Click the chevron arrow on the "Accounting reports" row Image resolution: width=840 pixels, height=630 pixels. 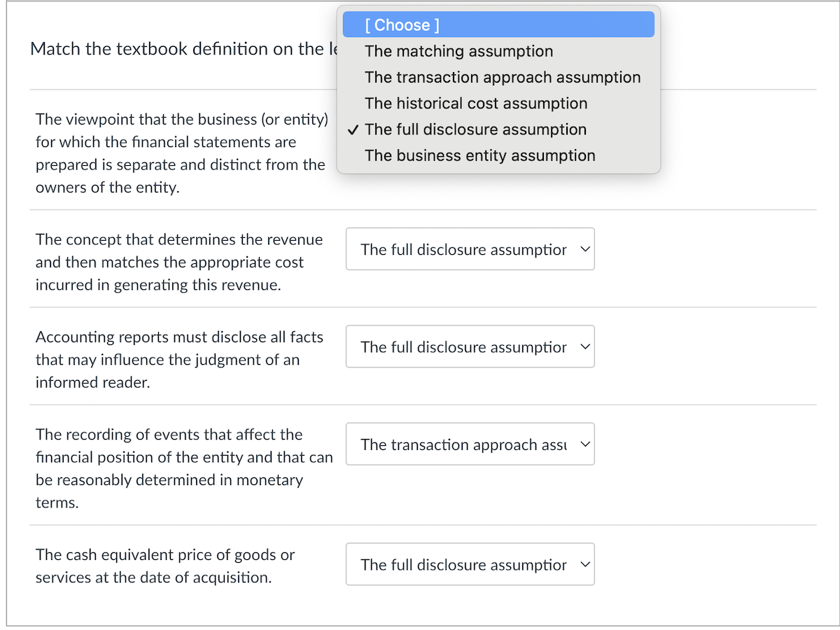point(585,346)
